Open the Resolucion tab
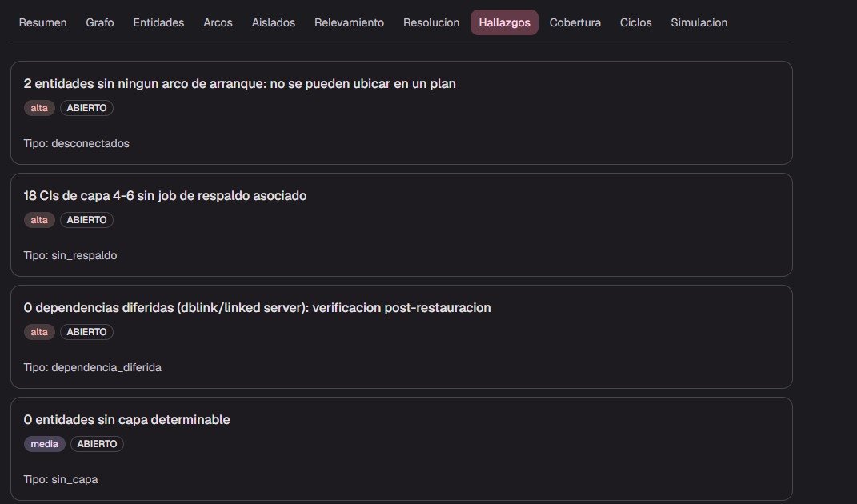Screen dimensions: 857x504 [x=431, y=22]
